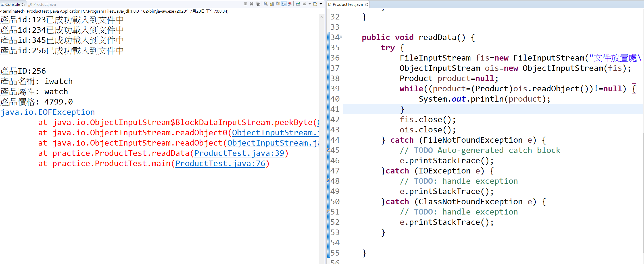This screenshot has height=264, width=644.
Task: Click the 'TODO Auto-generated catch block' comment
Action: pyautogui.click(x=480, y=150)
